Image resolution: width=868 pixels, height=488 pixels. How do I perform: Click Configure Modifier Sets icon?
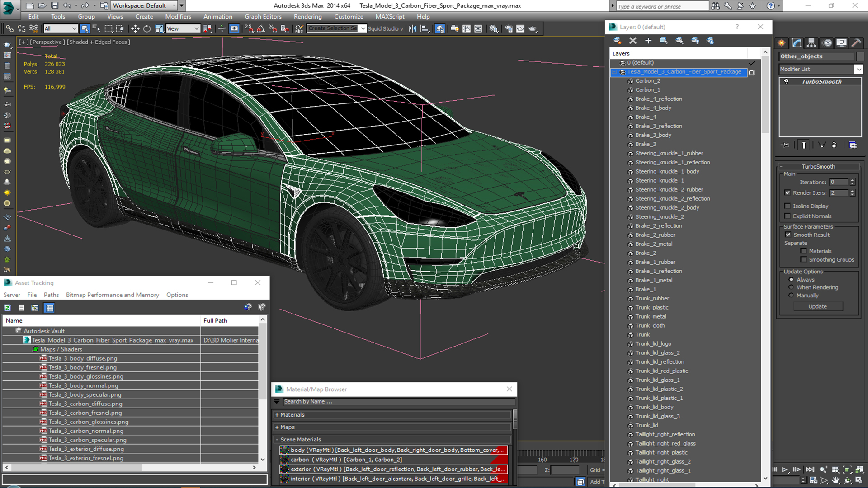[x=853, y=145]
